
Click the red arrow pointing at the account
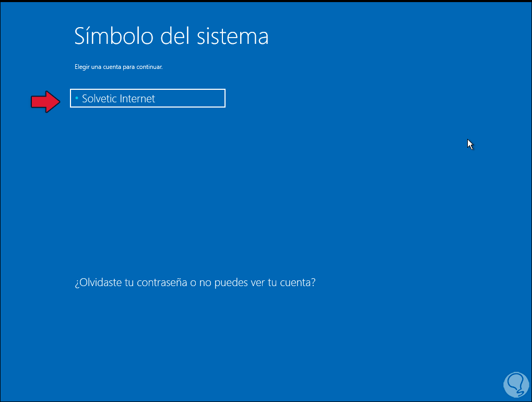point(46,101)
